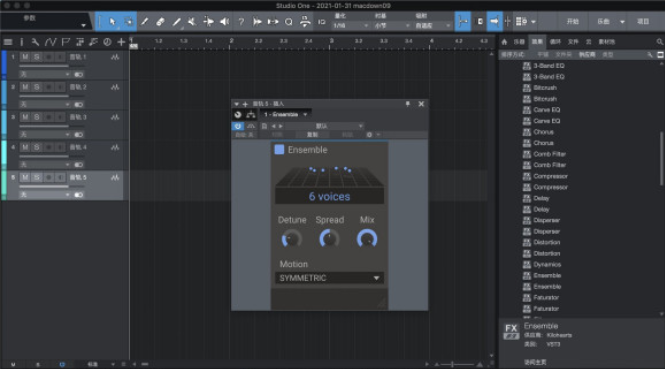Switch to the 循环 browser tab
The height and width of the screenshot is (369, 665).
[x=555, y=42]
